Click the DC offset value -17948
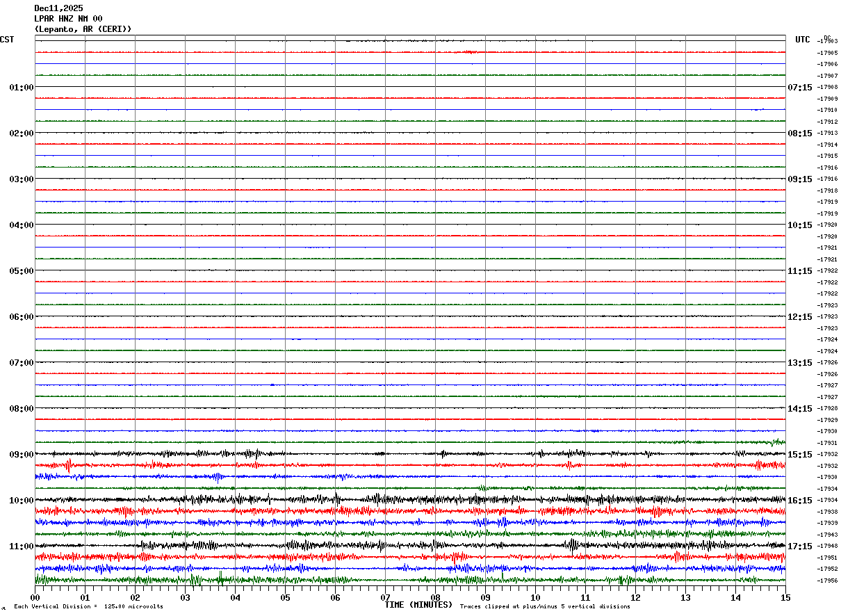The width and height of the screenshot is (841, 616). coord(827,546)
